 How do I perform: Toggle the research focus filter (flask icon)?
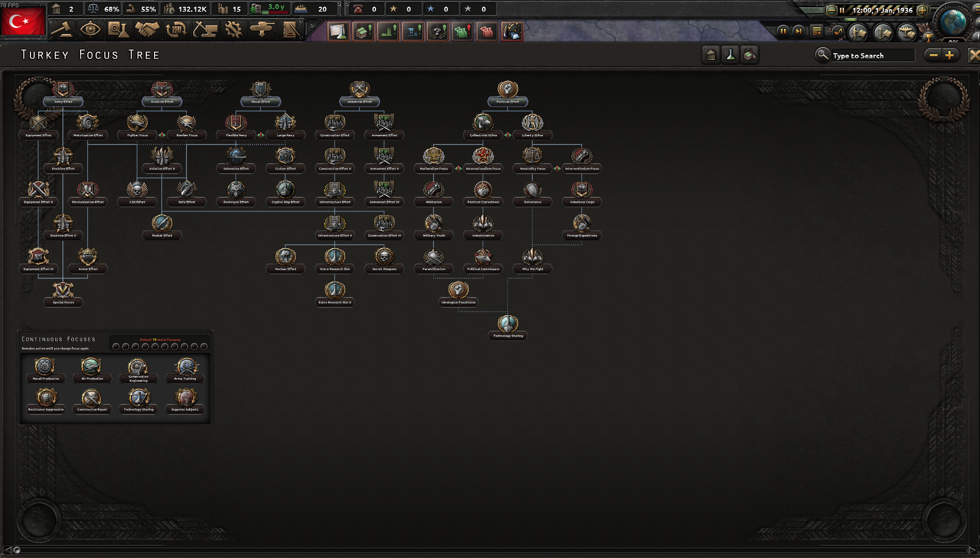pos(730,55)
